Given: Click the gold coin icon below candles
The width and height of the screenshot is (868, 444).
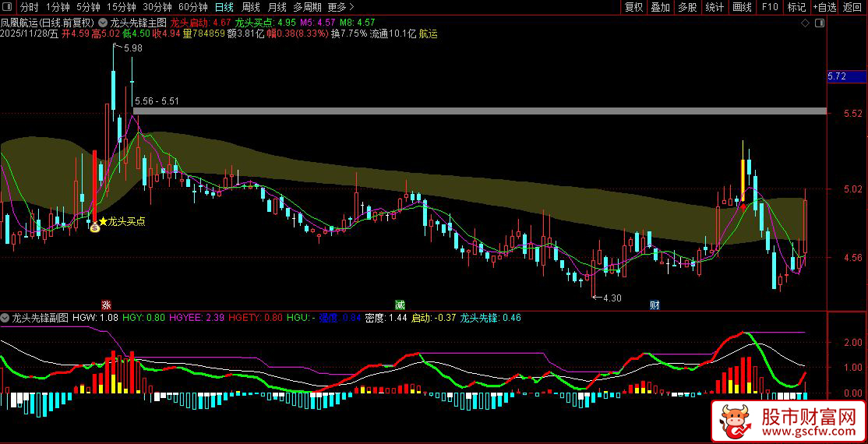Looking at the screenshot, I should (95, 227).
